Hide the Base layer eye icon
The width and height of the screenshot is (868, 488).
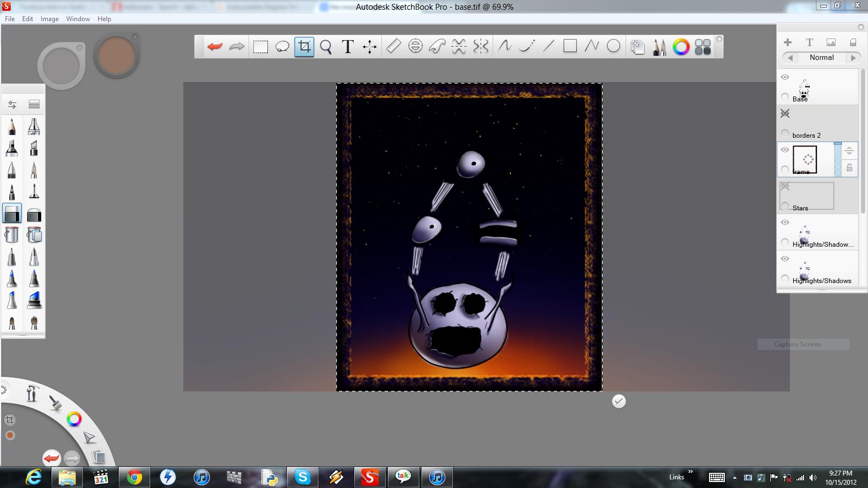click(785, 77)
